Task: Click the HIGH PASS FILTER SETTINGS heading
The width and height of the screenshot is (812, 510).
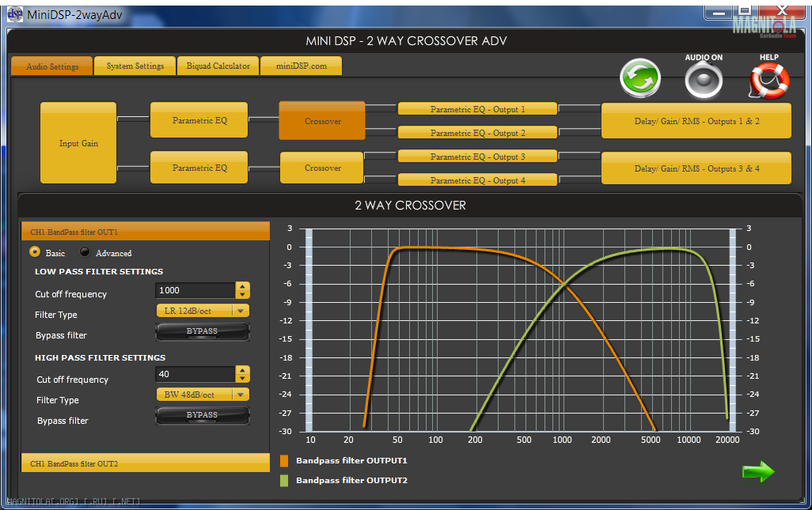Action: [100, 357]
